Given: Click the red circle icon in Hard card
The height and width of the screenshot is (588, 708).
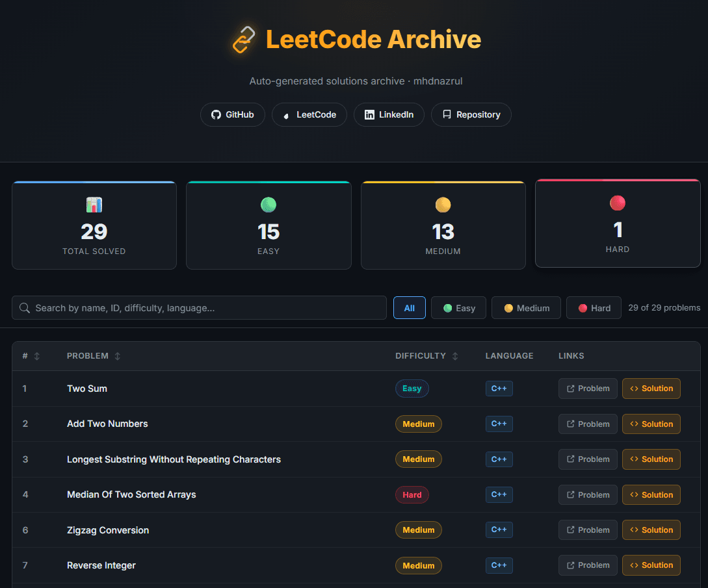Looking at the screenshot, I should click(617, 203).
